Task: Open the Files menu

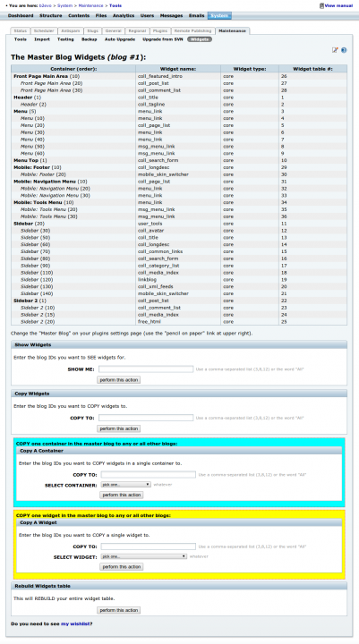Action: [101, 15]
